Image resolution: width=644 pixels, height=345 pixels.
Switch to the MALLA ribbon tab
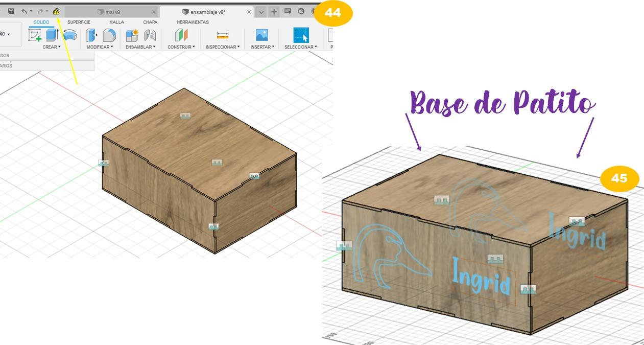click(116, 22)
